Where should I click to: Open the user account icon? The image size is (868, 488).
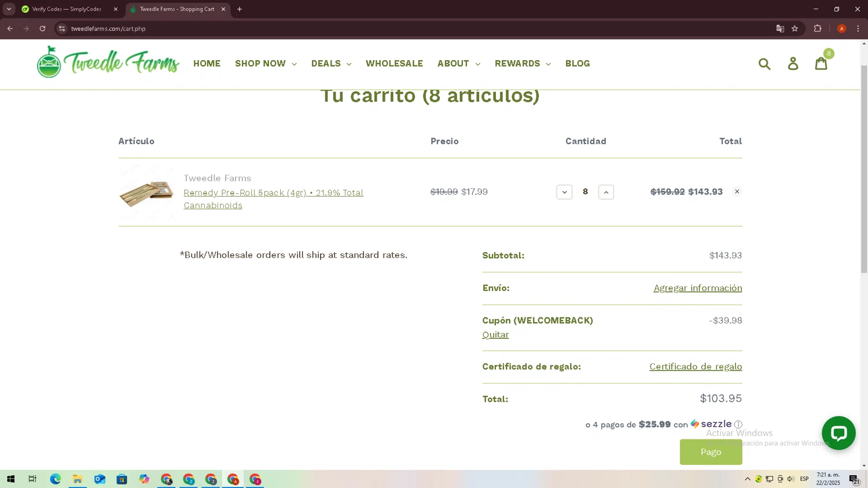(x=793, y=64)
